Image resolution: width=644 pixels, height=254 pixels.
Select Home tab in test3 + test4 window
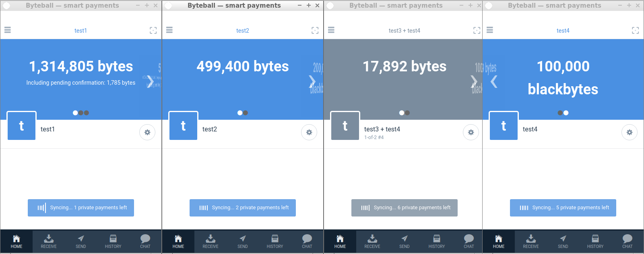point(340,242)
